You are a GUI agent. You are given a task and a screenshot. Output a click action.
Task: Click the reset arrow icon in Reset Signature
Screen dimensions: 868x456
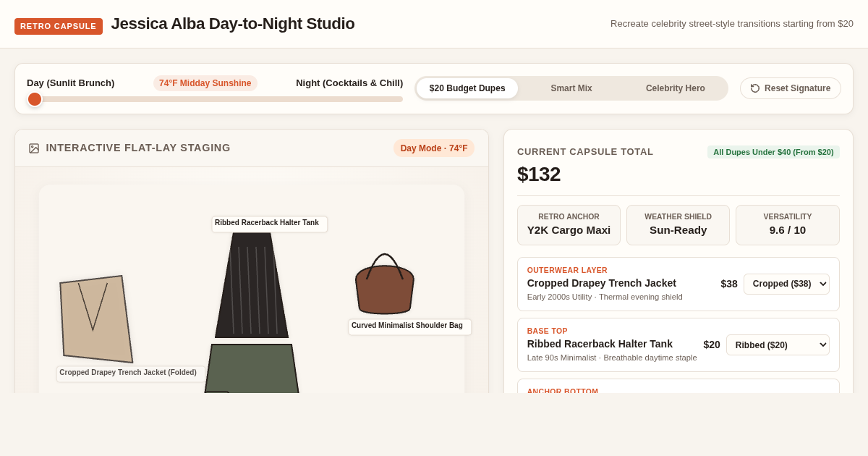[755, 88]
